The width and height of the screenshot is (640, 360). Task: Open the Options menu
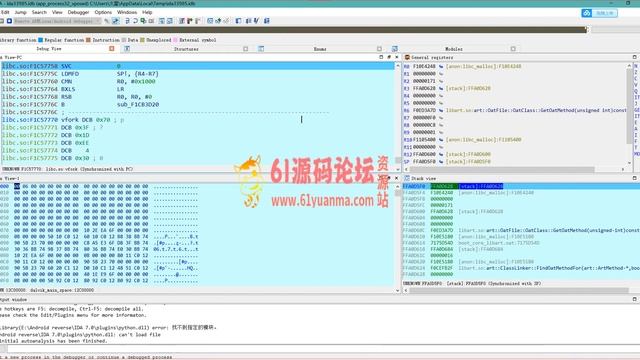103,12
